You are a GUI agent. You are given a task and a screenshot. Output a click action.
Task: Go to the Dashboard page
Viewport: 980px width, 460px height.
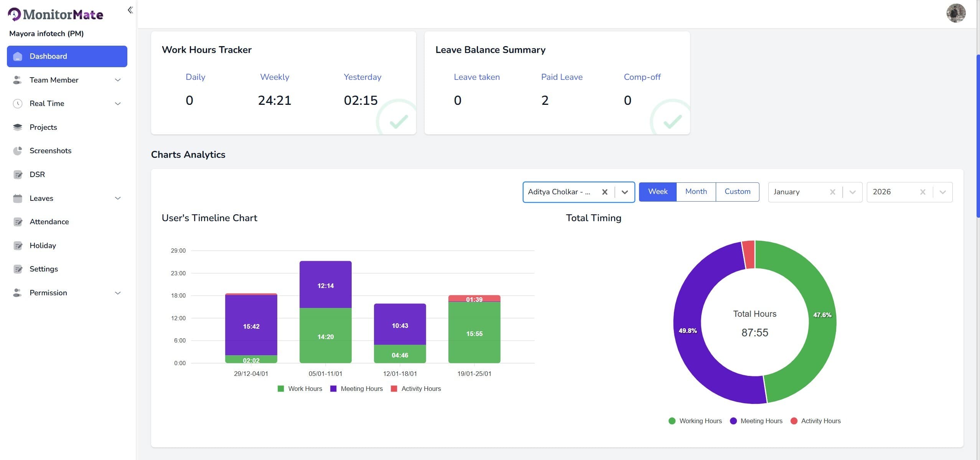point(67,56)
